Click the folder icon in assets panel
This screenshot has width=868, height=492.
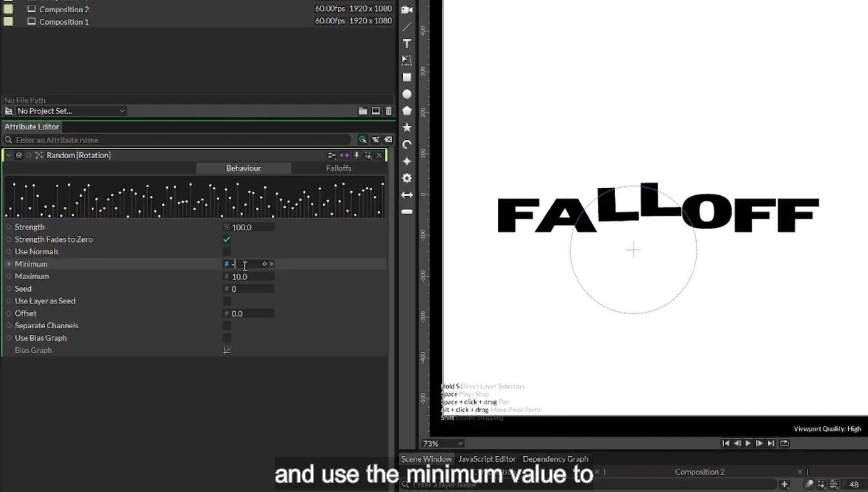click(x=363, y=111)
